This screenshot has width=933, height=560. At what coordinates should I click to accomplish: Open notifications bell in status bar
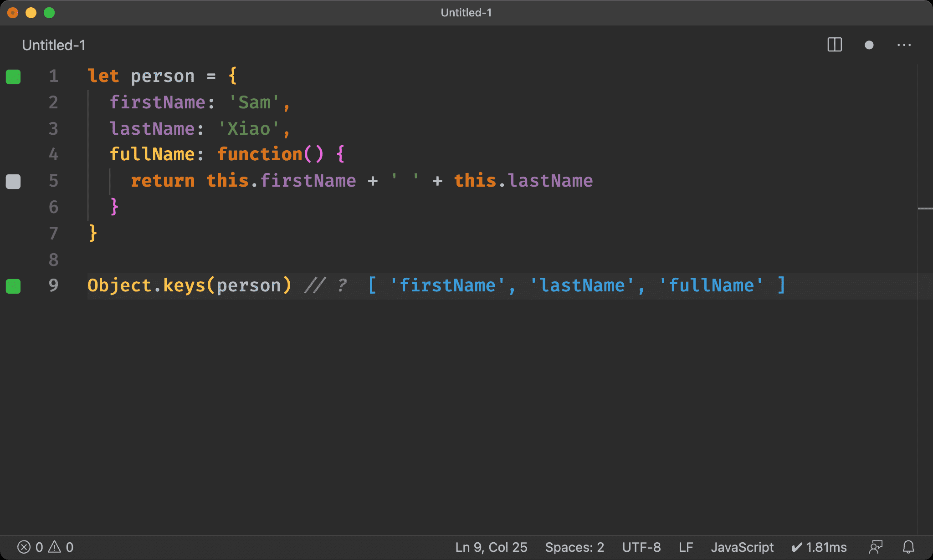tap(908, 547)
